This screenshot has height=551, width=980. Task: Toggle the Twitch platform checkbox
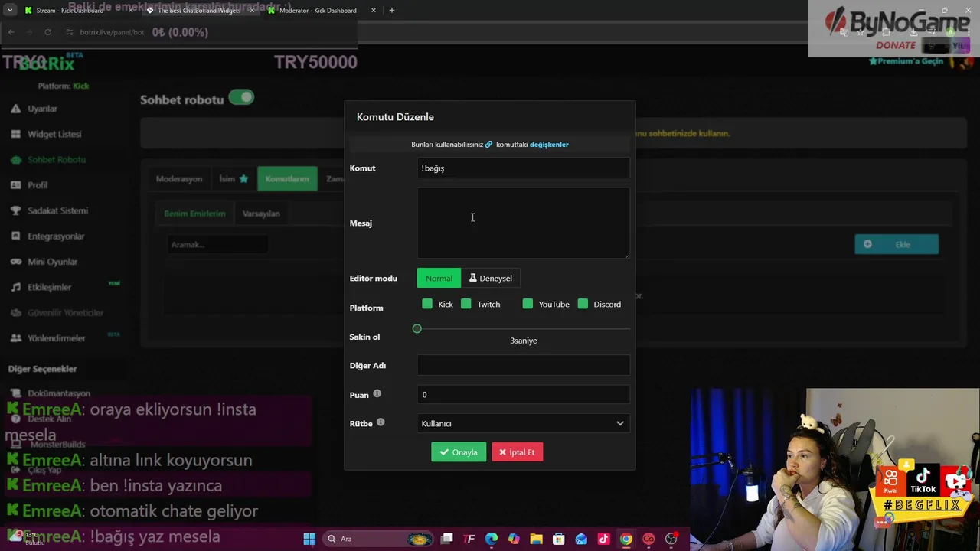466,304
